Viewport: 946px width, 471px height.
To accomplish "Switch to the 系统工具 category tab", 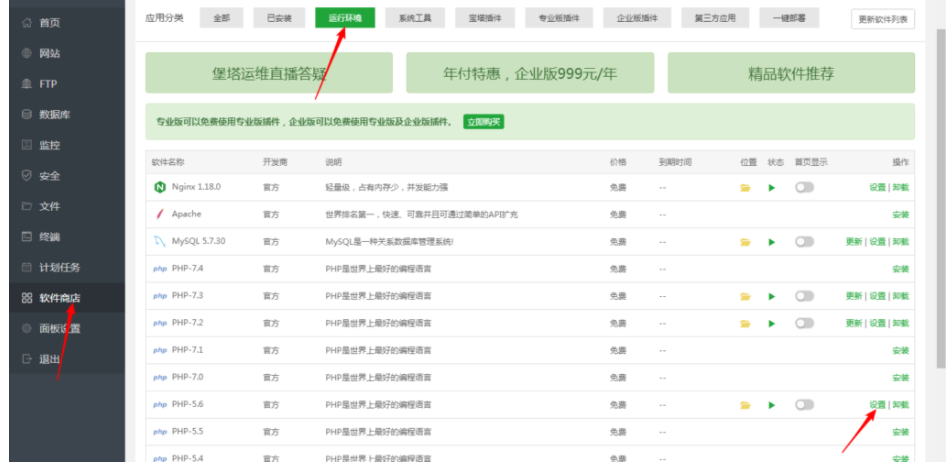I will tap(414, 18).
